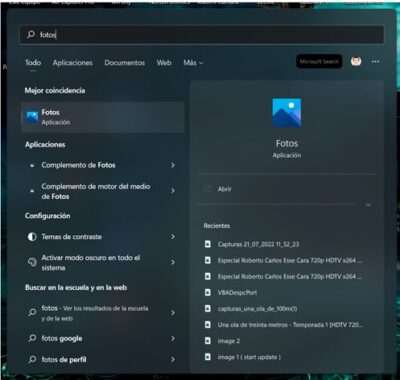This screenshot has height=380, width=400.
Task: Open Una ola de treinta metros Temporada 1
Action: click(290, 325)
